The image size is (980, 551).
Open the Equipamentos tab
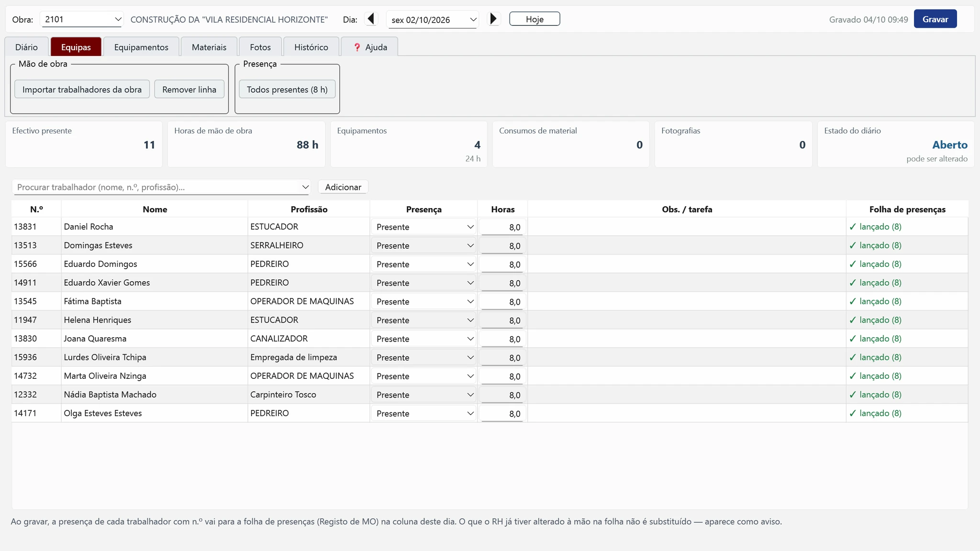(x=141, y=47)
